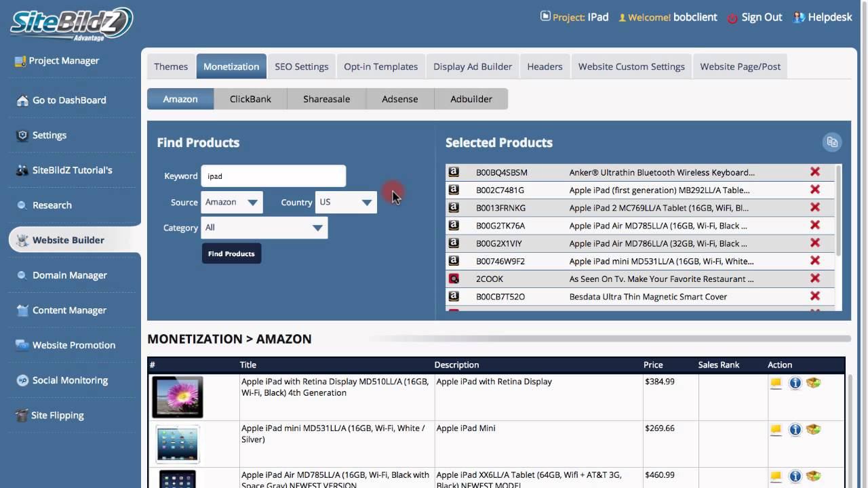Click the Project: IPad label
The width and height of the screenshot is (868, 488).
pyautogui.click(x=574, y=18)
